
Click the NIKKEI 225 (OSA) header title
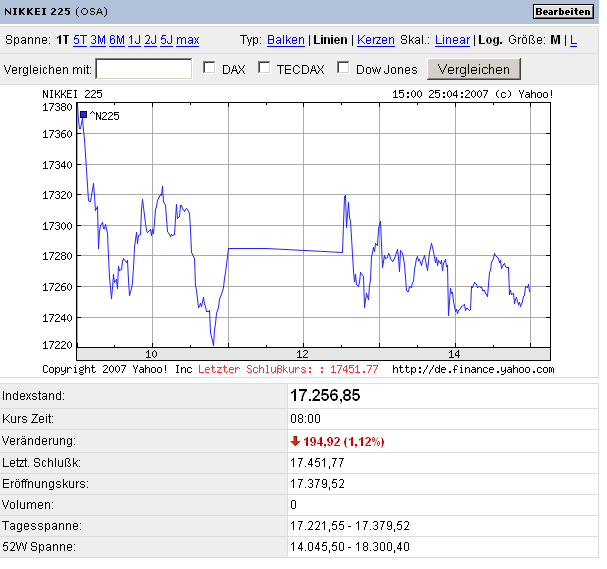click(x=56, y=12)
